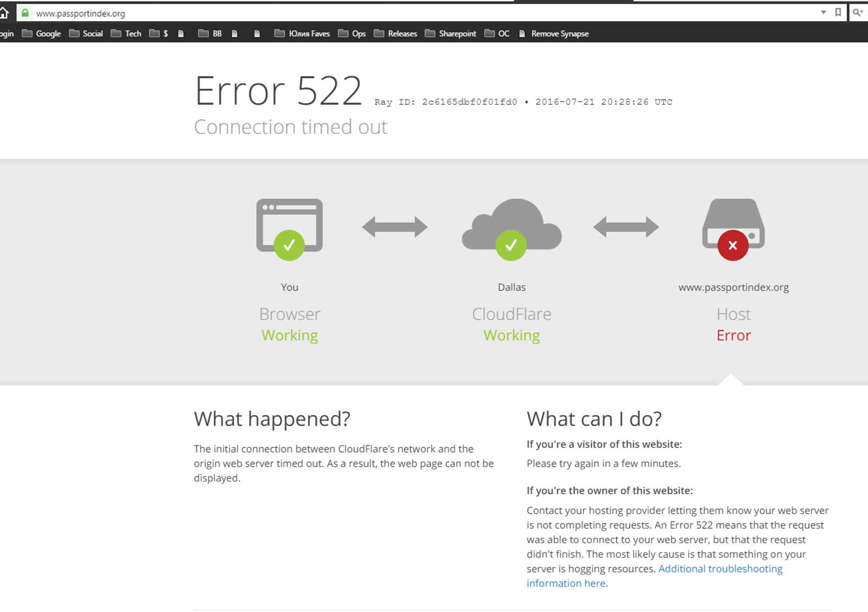
Task: Open the Remove Synapse bookmarklet
Action: click(x=554, y=34)
